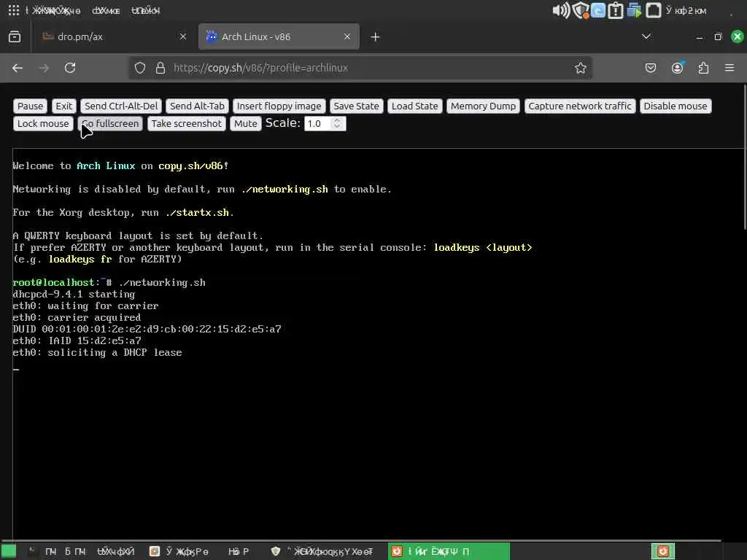
Task: Click the Load State button
Action: tap(415, 106)
